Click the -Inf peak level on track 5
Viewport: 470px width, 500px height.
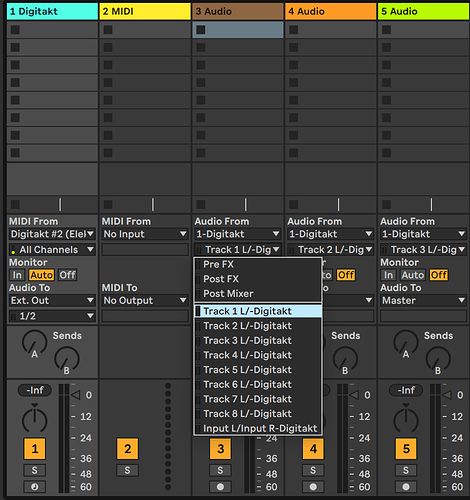tap(406, 390)
